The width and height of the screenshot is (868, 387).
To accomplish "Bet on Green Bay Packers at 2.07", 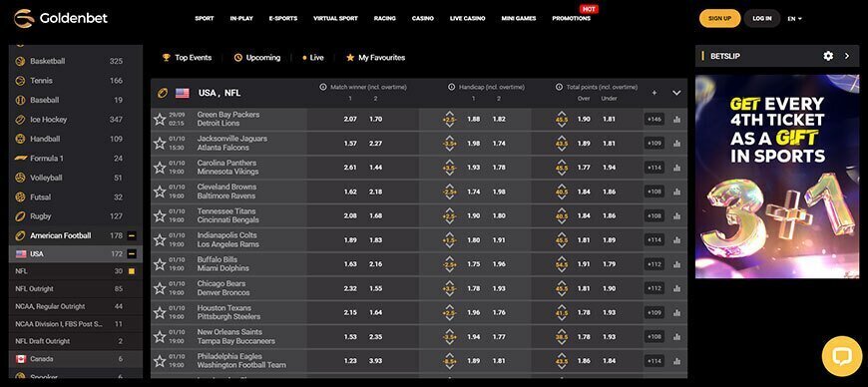I will pyautogui.click(x=350, y=119).
